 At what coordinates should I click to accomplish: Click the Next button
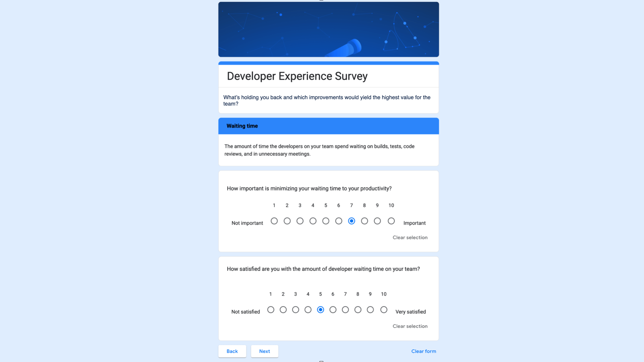(x=264, y=351)
